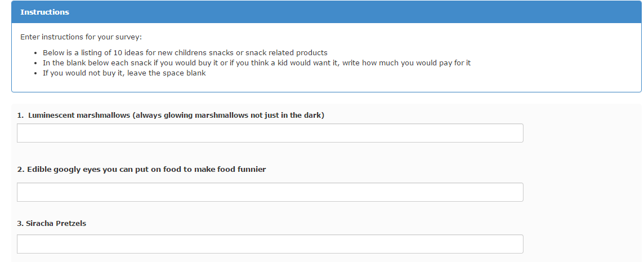644x262 pixels.
Task: Click question number "3." before Siracha Pretzels
Action: 20,223
